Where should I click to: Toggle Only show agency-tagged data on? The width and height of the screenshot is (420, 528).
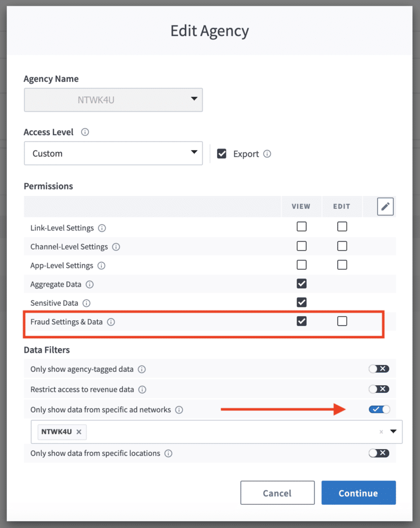(x=379, y=369)
